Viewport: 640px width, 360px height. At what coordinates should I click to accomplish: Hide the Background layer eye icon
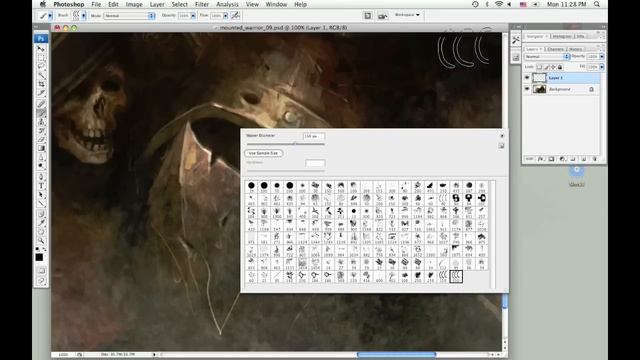(527, 89)
